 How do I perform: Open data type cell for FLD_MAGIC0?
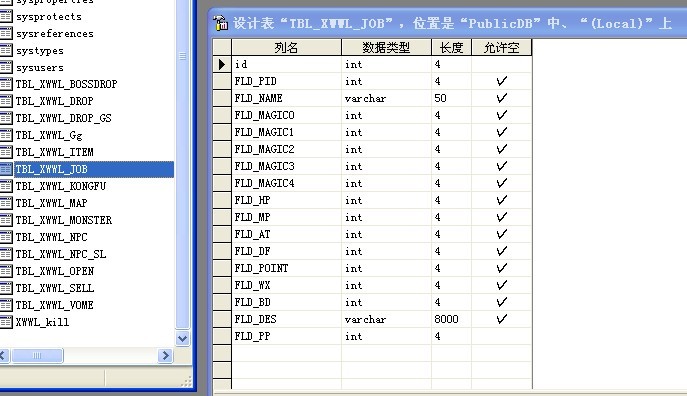(x=386, y=115)
